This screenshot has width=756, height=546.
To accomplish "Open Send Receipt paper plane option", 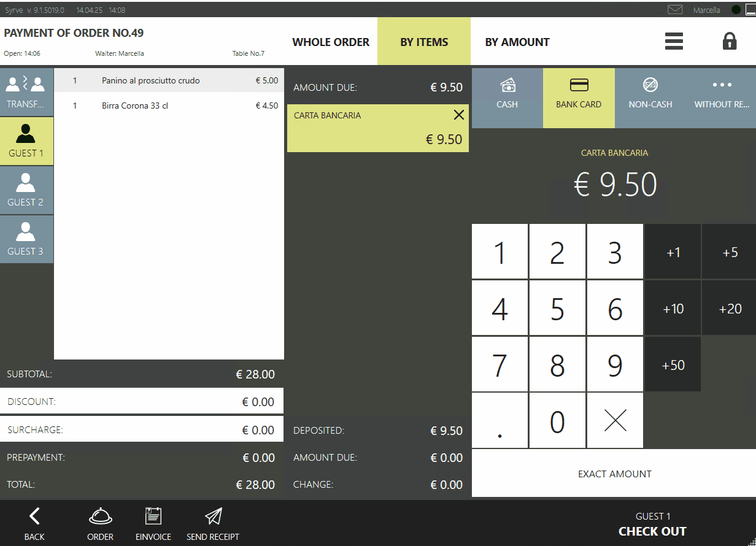I will 213,523.
